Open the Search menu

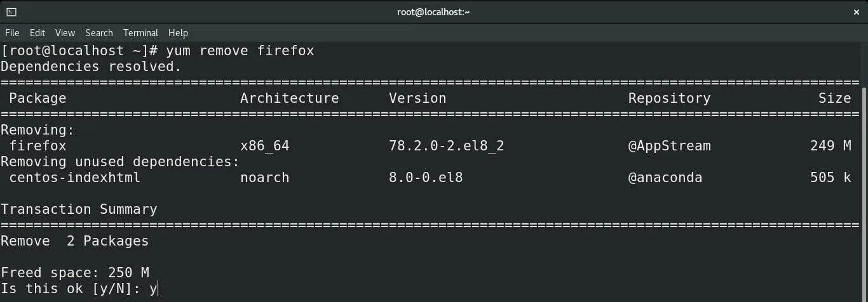coord(98,33)
